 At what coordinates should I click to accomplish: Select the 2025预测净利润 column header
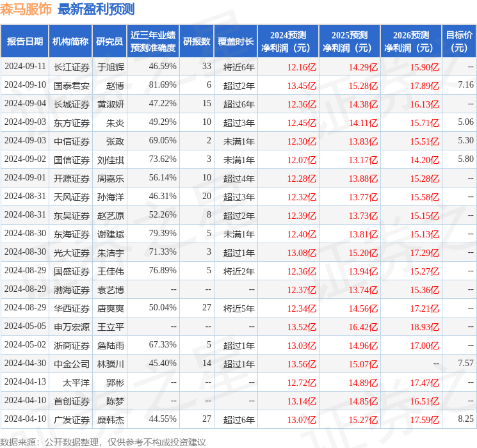(x=350, y=42)
